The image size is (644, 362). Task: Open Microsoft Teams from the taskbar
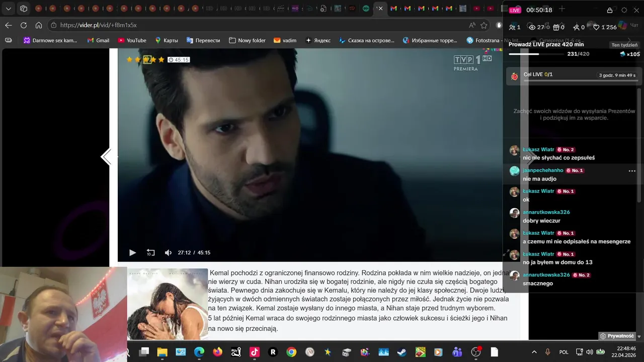(x=457, y=352)
